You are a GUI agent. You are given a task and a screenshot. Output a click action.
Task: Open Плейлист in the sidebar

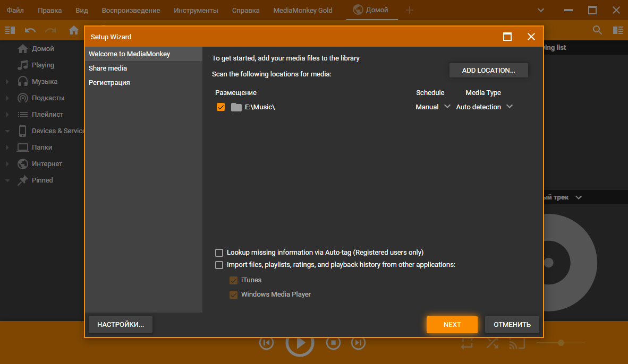coord(47,115)
